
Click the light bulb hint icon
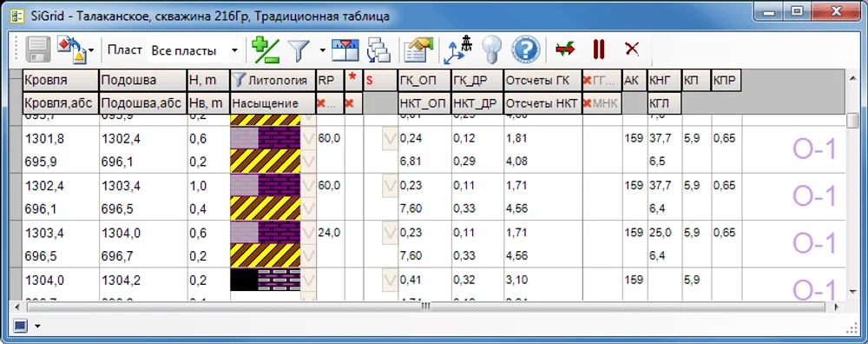490,50
